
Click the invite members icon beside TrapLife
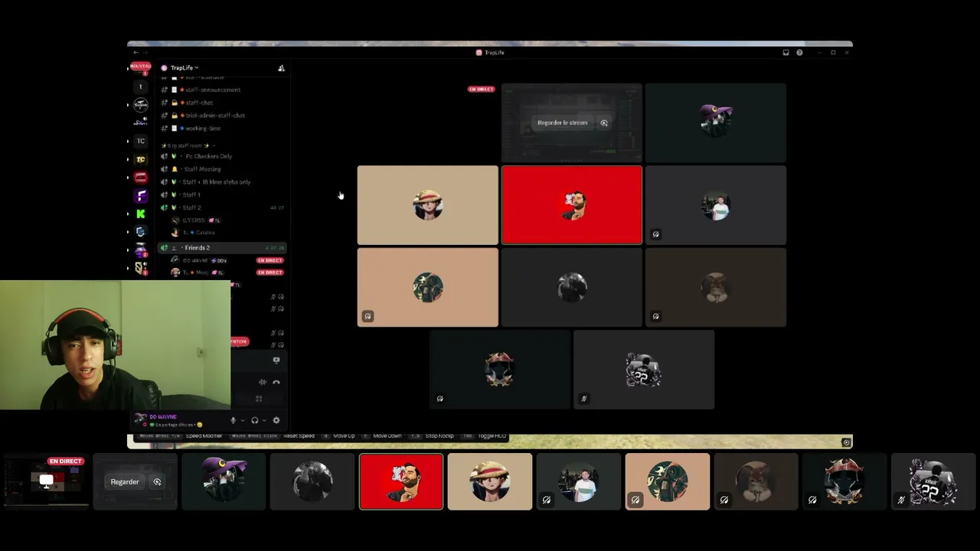pos(281,68)
